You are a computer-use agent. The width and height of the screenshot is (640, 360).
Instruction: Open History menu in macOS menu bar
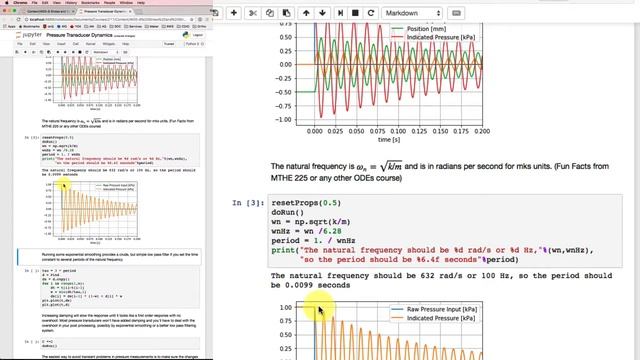[71, 2]
